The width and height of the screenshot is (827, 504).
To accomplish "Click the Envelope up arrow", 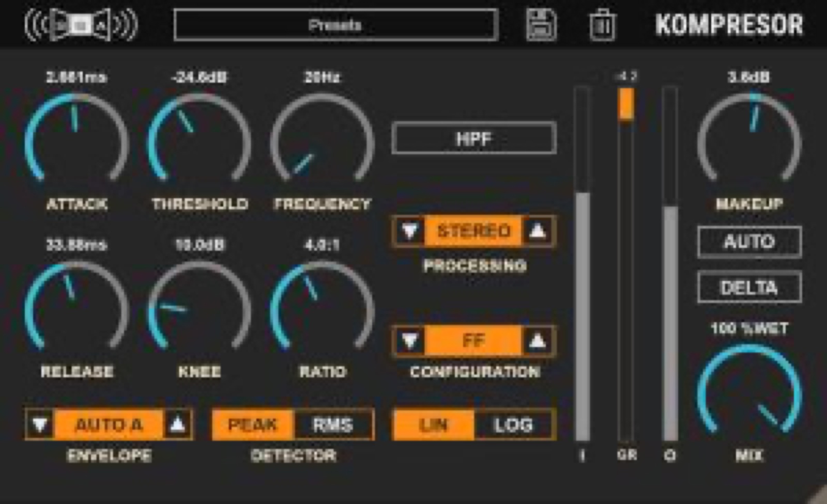I will pos(177,424).
